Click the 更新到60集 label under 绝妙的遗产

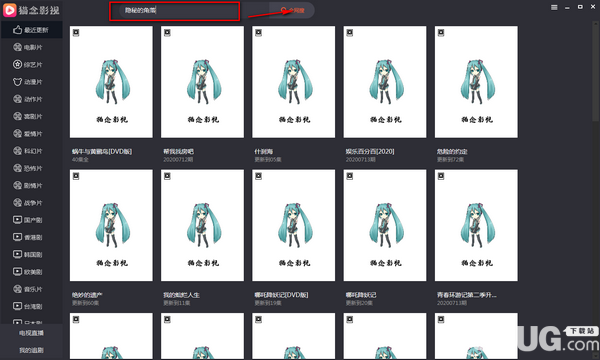tap(85, 303)
